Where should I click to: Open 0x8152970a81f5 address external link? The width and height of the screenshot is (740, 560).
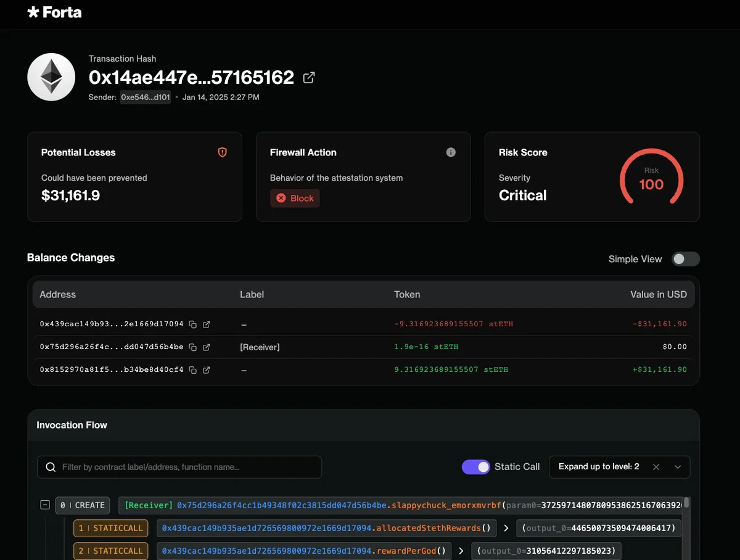(x=207, y=370)
